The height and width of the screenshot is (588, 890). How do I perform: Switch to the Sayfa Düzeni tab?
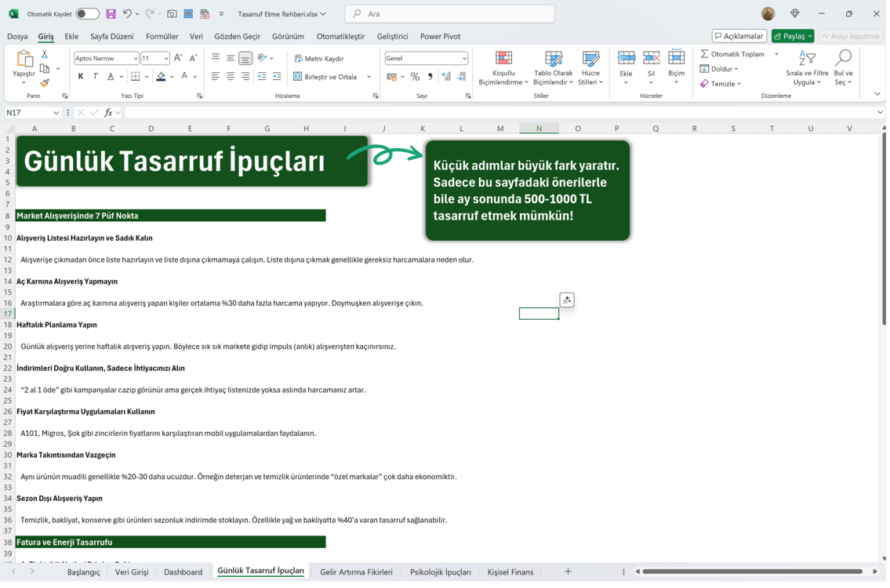112,36
